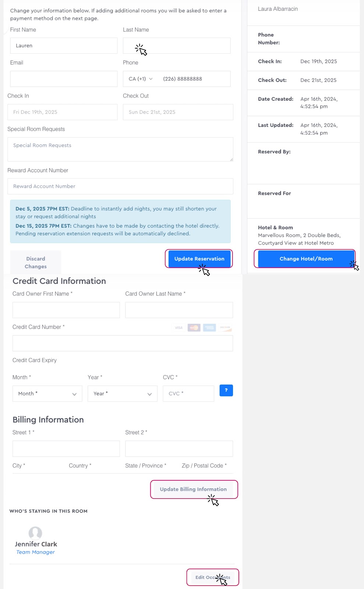Focus the Last Name input field
364x589 pixels.
coord(177,46)
